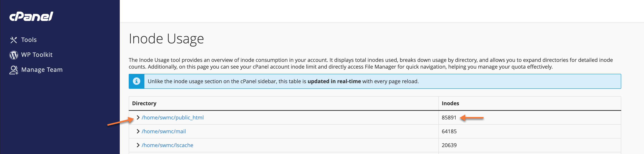Viewport: 644px width, 154px height.
Task: Click the Directory column header
Action: coord(144,103)
